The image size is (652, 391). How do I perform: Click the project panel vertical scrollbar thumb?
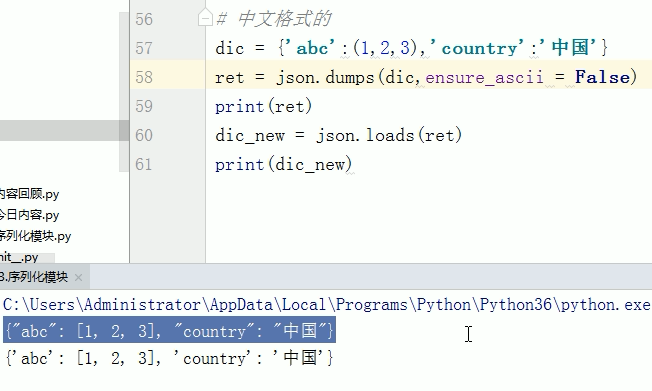point(124,92)
